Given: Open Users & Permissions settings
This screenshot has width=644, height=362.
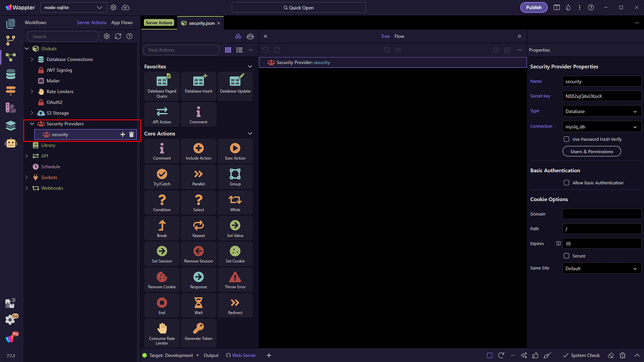Looking at the screenshot, I should (x=591, y=151).
